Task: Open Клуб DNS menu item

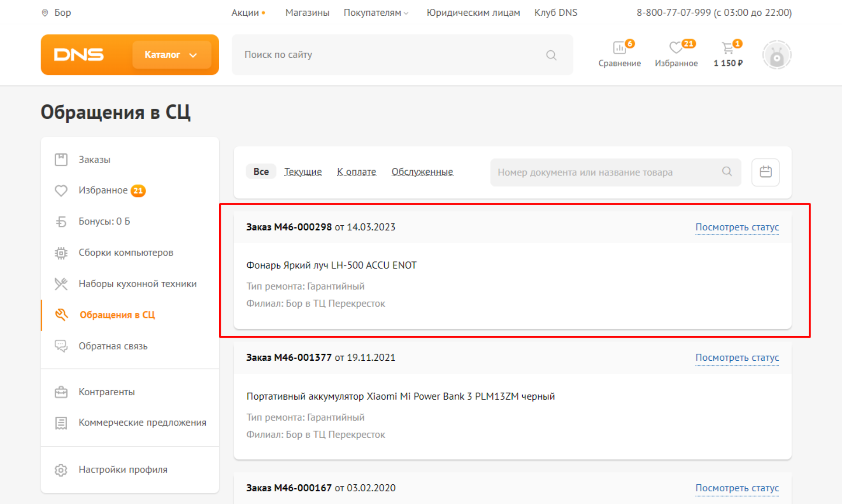Action: coord(556,13)
